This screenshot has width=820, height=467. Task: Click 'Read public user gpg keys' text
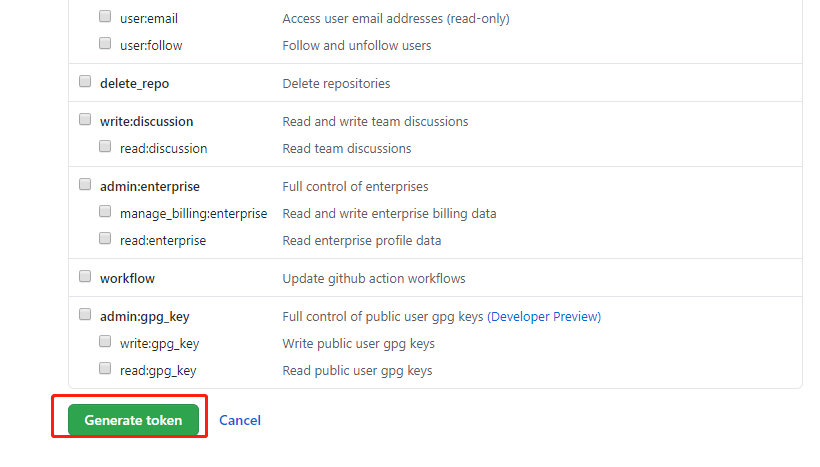pyautogui.click(x=357, y=371)
